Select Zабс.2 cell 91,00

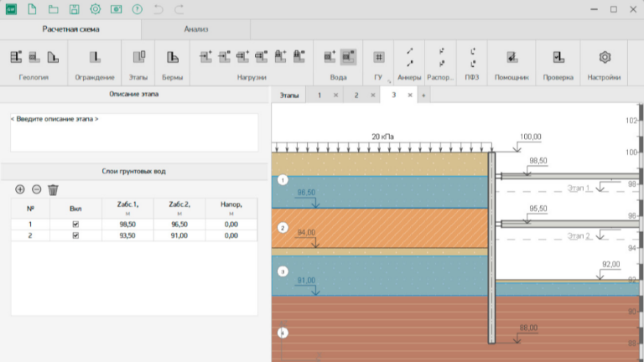click(179, 235)
